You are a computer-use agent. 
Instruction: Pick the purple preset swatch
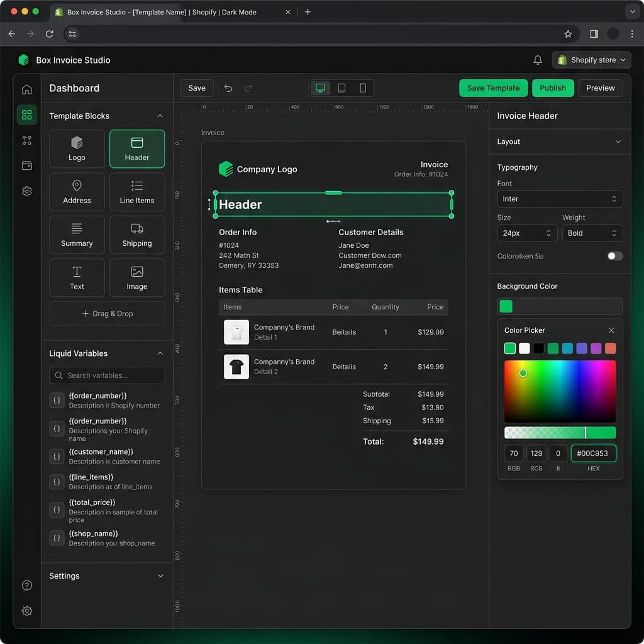[x=596, y=348]
